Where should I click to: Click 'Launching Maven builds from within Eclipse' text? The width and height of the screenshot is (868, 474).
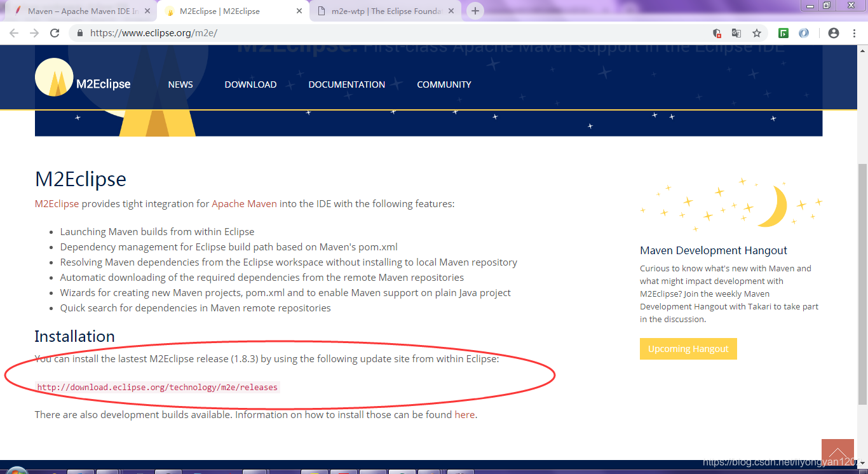(157, 232)
